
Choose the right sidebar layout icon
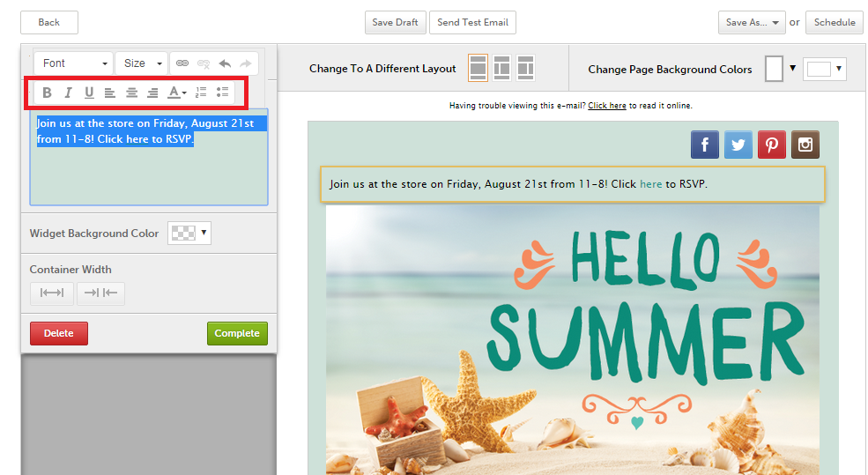(525, 68)
